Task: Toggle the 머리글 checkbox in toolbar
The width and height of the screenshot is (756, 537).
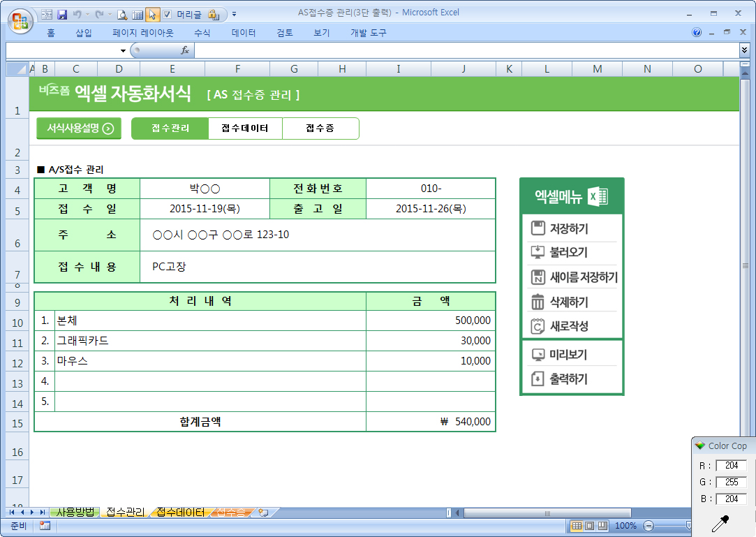Action: tap(168, 14)
